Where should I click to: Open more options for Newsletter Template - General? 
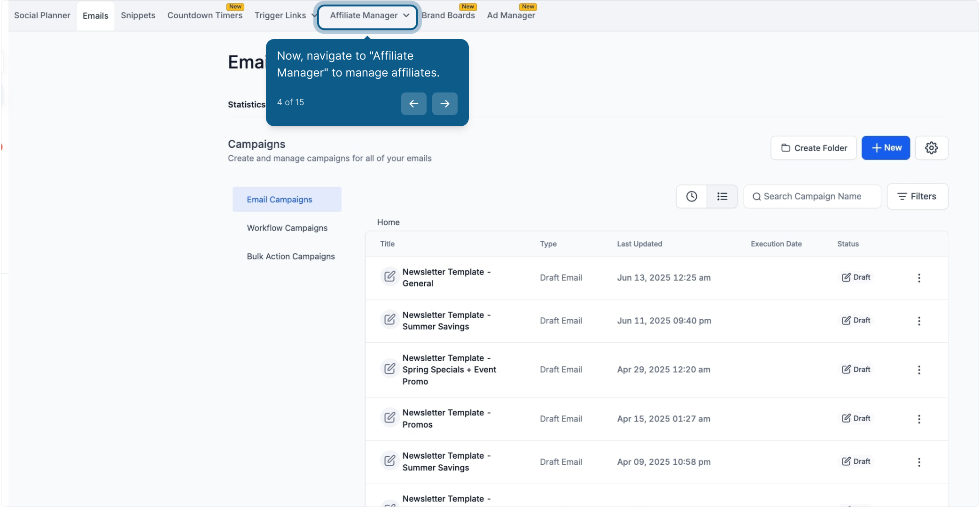click(919, 278)
